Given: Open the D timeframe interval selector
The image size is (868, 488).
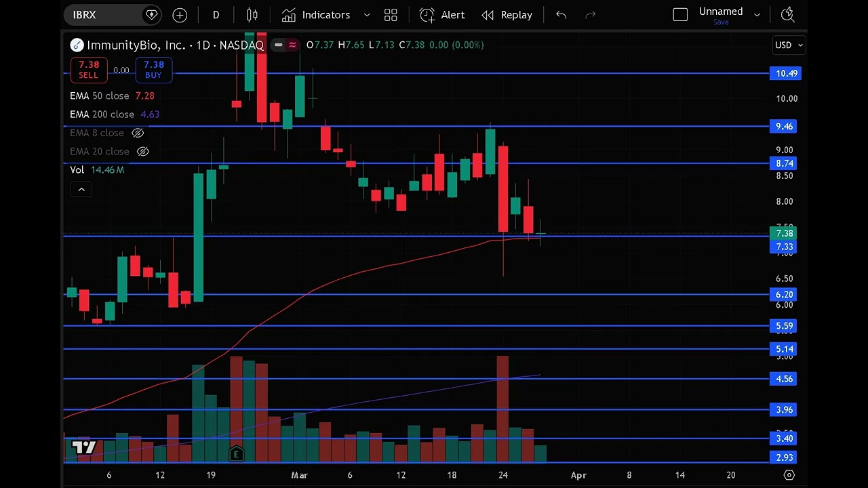Looking at the screenshot, I should 216,15.
